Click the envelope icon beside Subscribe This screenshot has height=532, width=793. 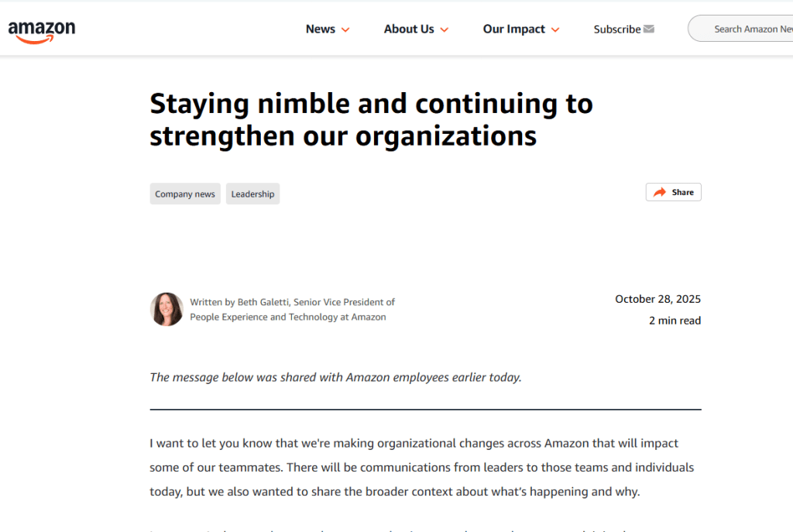coord(649,29)
